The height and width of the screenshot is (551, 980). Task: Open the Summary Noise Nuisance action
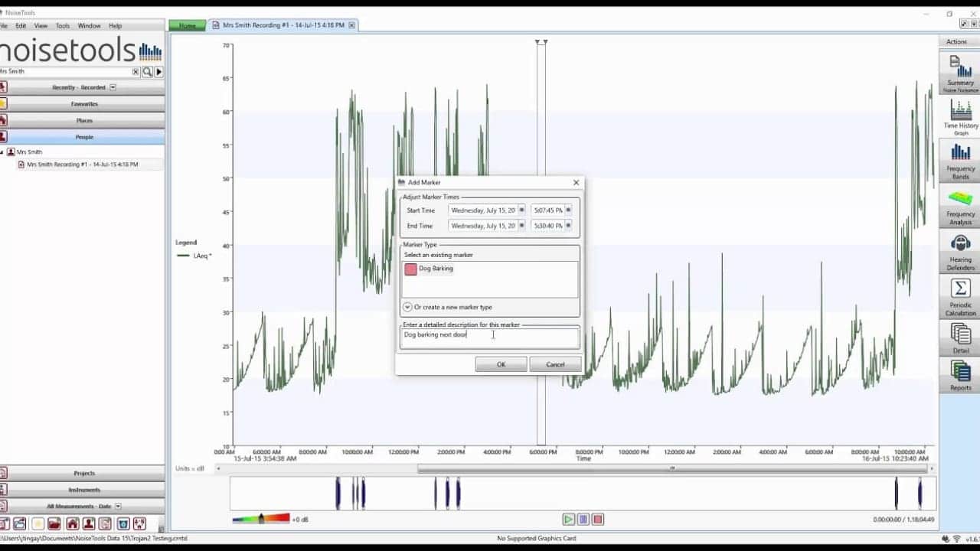pyautogui.click(x=960, y=72)
